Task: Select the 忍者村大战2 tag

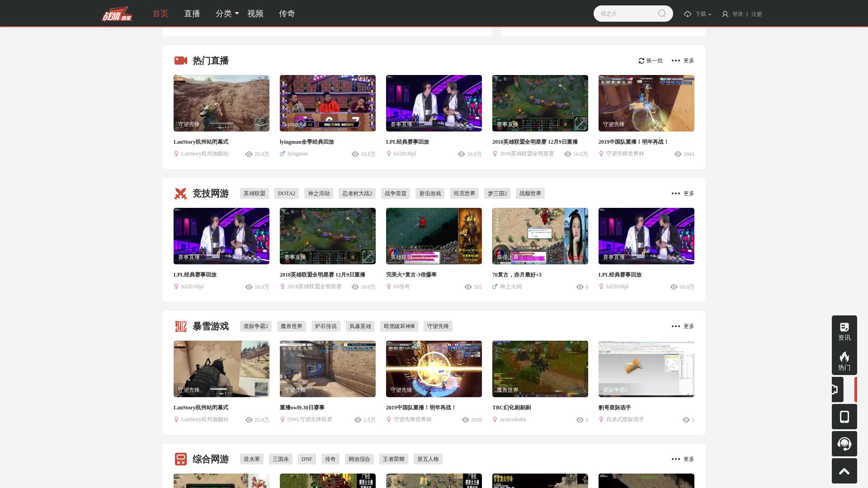Action: (x=357, y=193)
